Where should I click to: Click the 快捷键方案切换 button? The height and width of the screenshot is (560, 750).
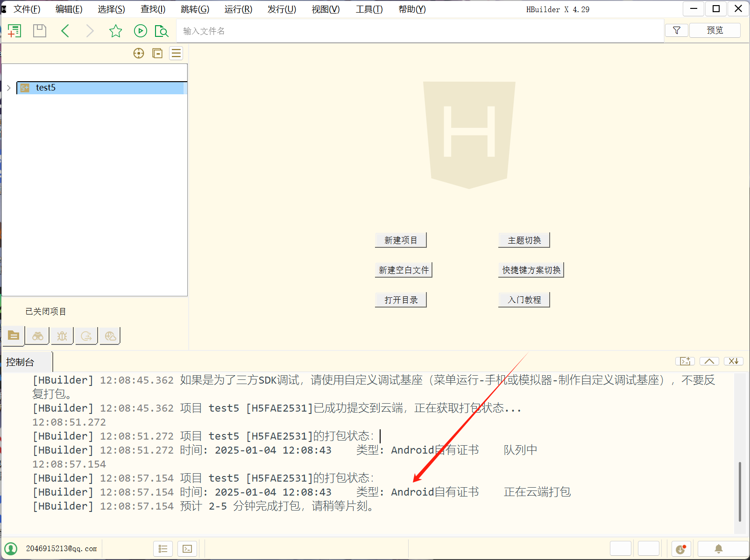(x=531, y=270)
